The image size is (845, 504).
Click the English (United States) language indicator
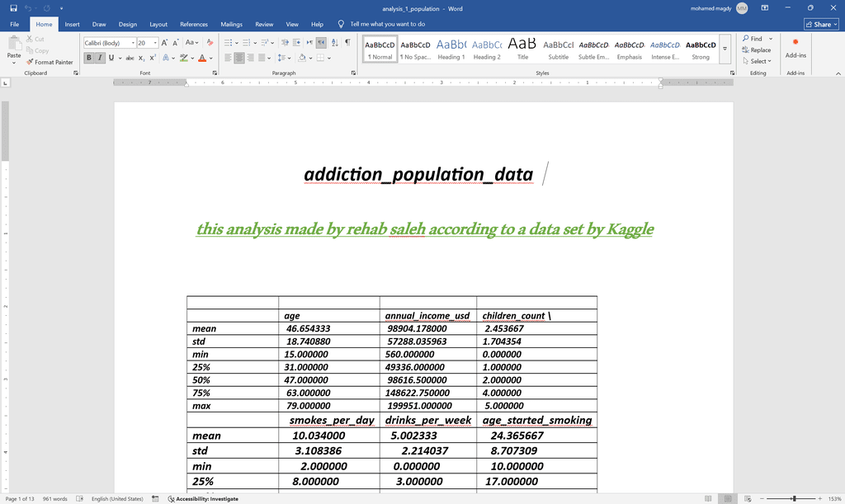(x=117, y=499)
